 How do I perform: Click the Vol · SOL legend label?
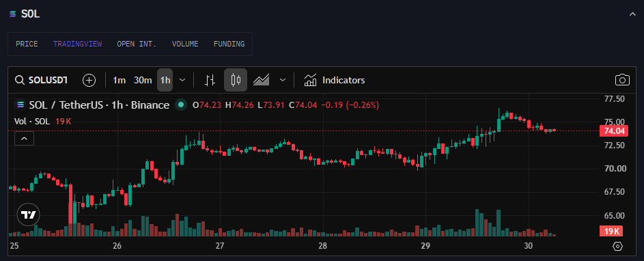pos(32,121)
